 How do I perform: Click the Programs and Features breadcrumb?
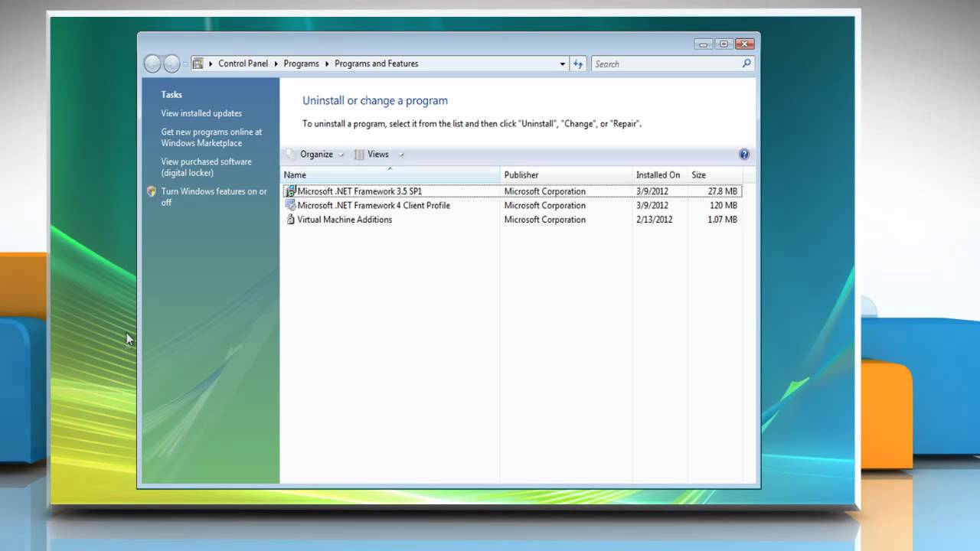pos(376,64)
